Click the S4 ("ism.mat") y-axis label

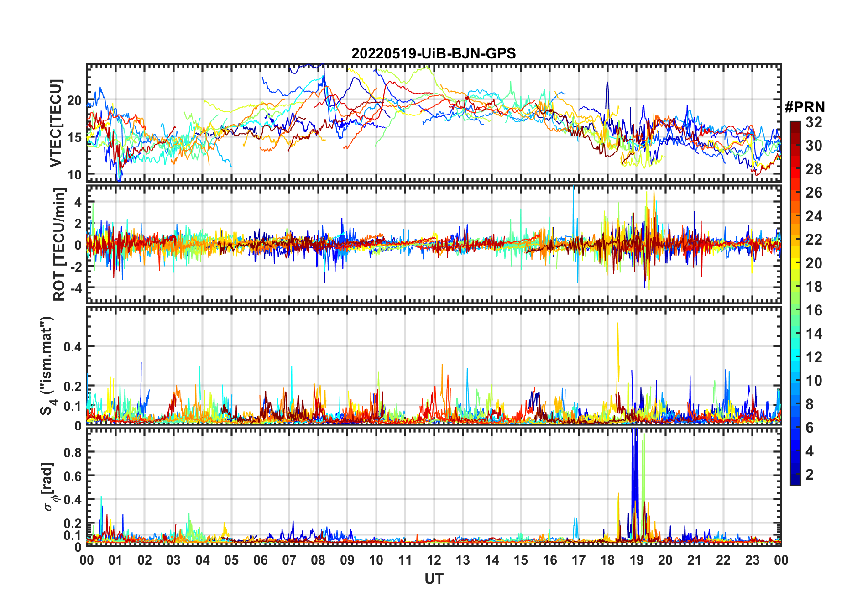click(47, 366)
